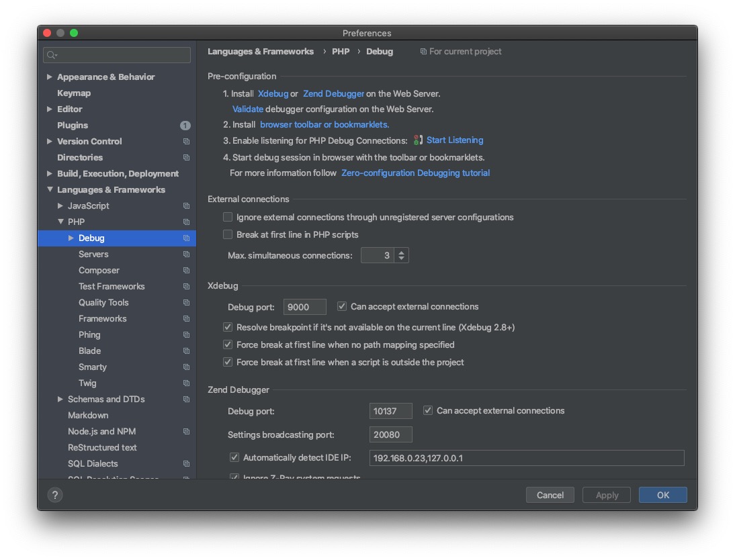The image size is (735, 560).
Task: Click PHP in the breadcrumb header
Action: coord(341,52)
